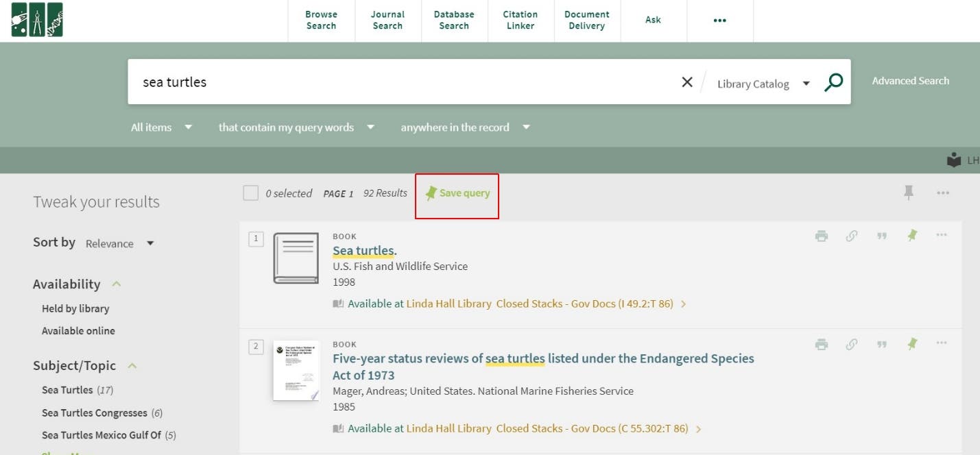Screen dimensions: 980x455
Task: Click into the sea turtles search field
Action: [x=398, y=82]
